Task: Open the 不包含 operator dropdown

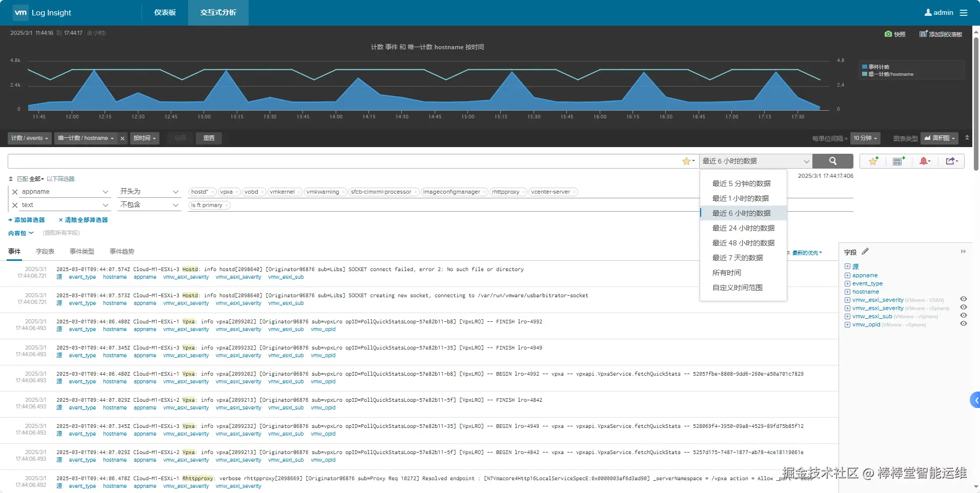Action: 149,205
